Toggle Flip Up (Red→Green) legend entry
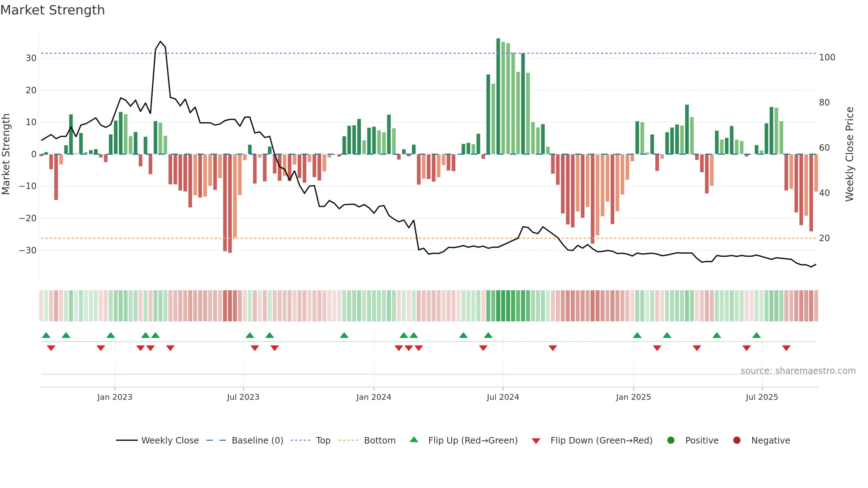The width and height of the screenshot is (868, 488). click(x=464, y=440)
